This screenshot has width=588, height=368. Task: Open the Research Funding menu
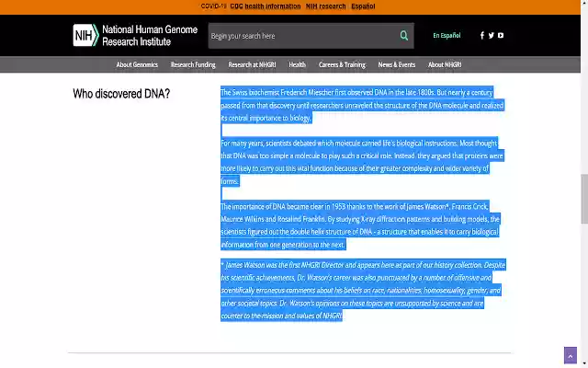193,64
